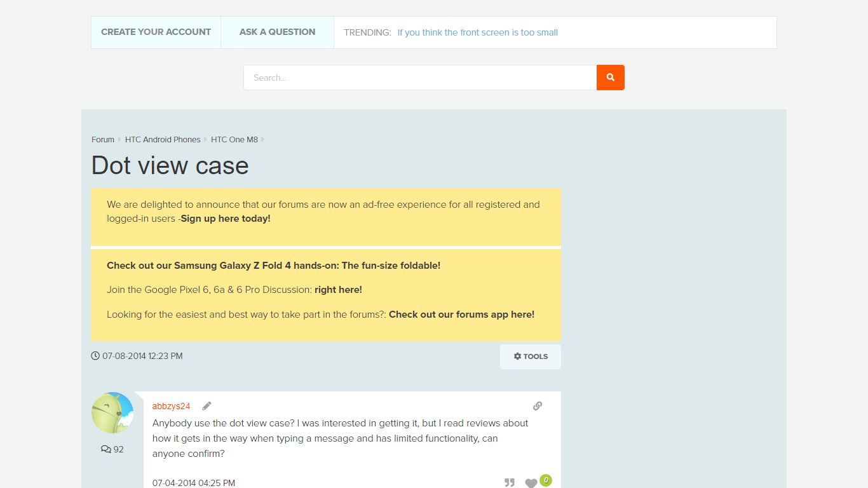Open the 'Check out our forums app here!' link
Screen dimensions: 868x488
click(x=461, y=315)
